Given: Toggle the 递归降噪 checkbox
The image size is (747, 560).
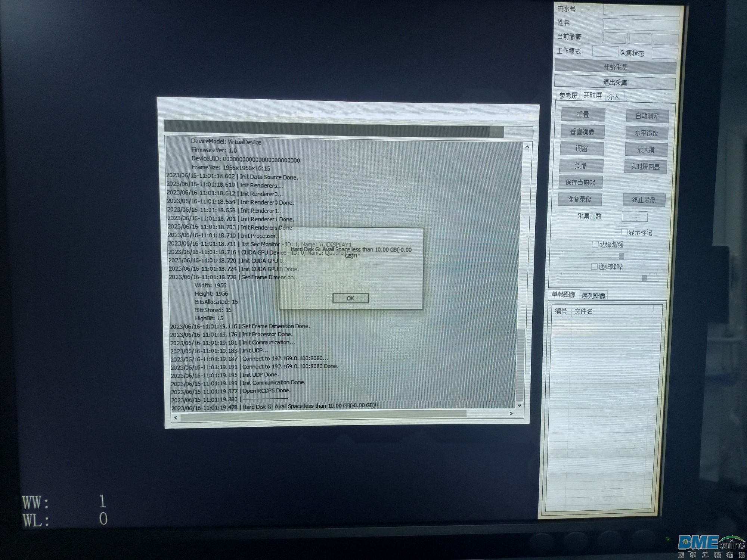Looking at the screenshot, I should click(594, 266).
